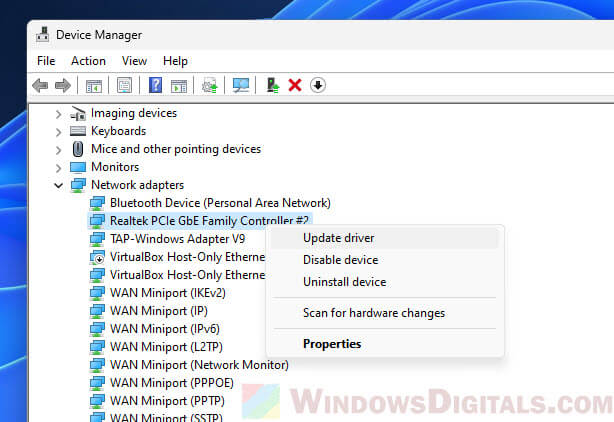This screenshot has width=614, height=422.
Task: Click the Network adapters category icon
Action: (x=78, y=185)
